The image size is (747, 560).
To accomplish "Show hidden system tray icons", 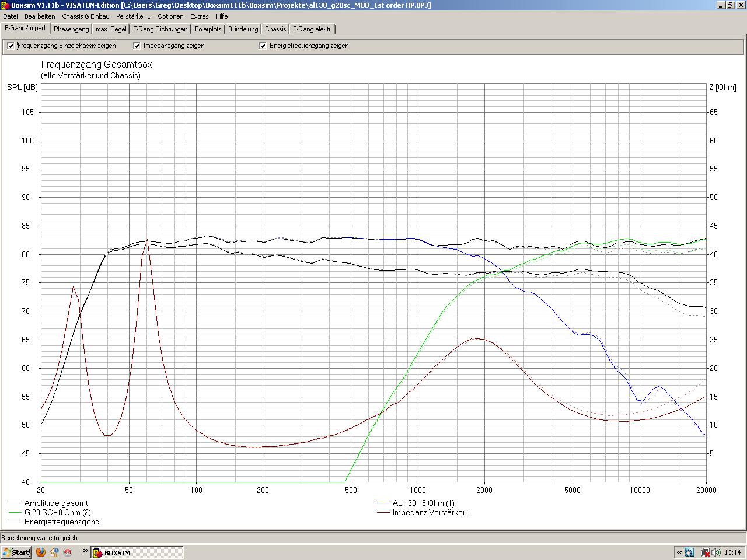I will tap(679, 552).
